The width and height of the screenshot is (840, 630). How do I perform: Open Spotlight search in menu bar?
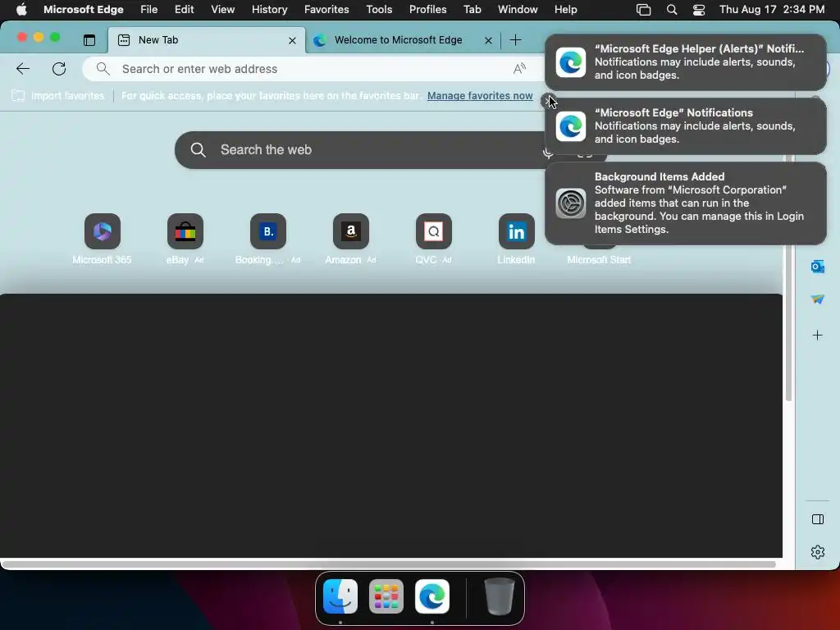point(672,10)
